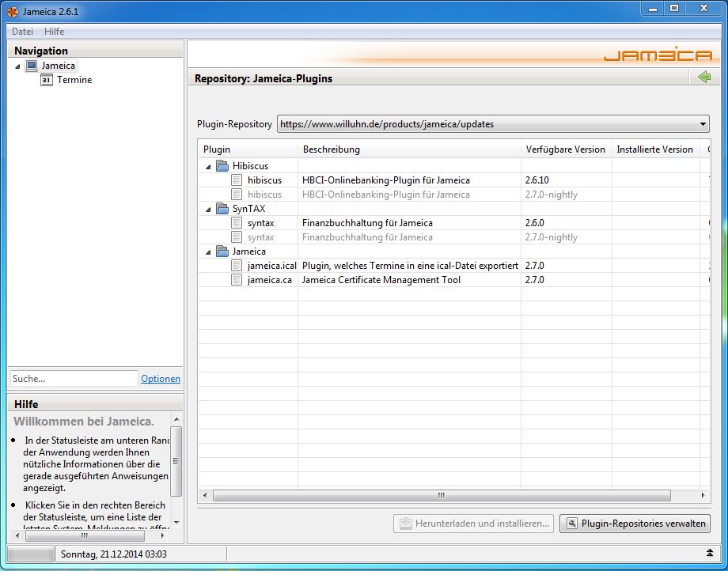Image resolution: width=728 pixels, height=571 pixels.
Task: Collapse the Jameica node in Navigation tree
Action: click(17, 66)
